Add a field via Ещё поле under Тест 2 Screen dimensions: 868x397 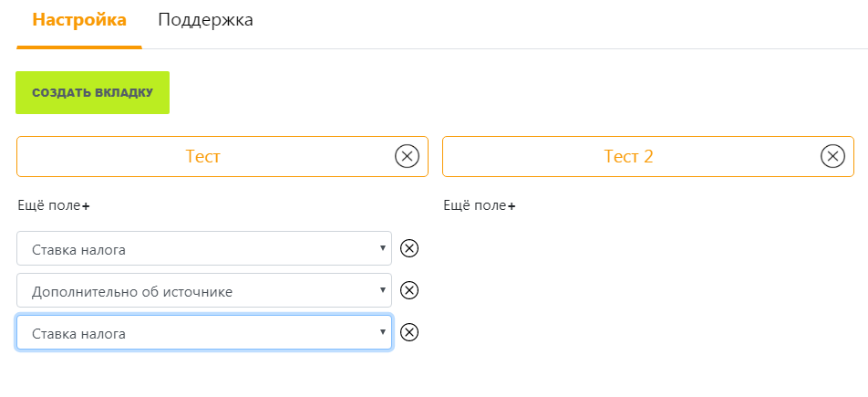(480, 206)
